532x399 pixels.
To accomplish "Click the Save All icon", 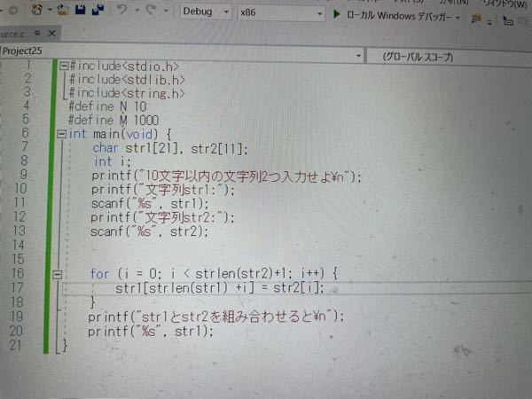I will pyautogui.click(x=98, y=10).
